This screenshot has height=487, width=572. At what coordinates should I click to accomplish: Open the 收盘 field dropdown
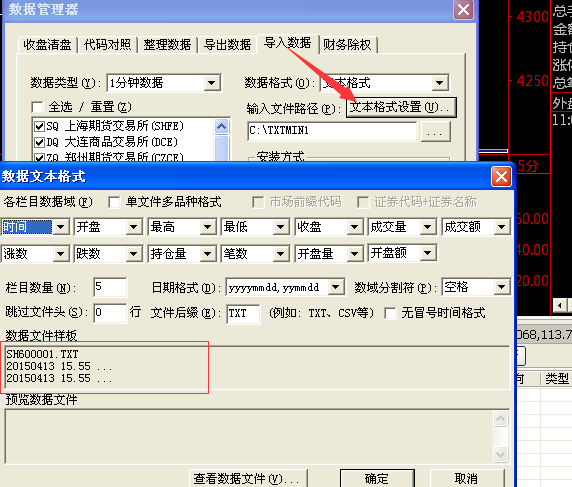point(354,227)
